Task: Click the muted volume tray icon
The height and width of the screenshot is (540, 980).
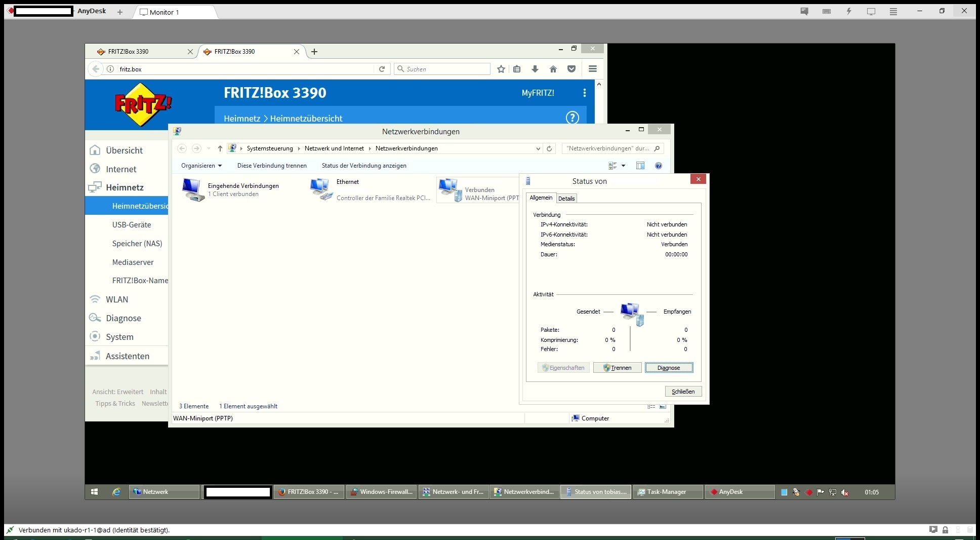Action: pos(845,492)
